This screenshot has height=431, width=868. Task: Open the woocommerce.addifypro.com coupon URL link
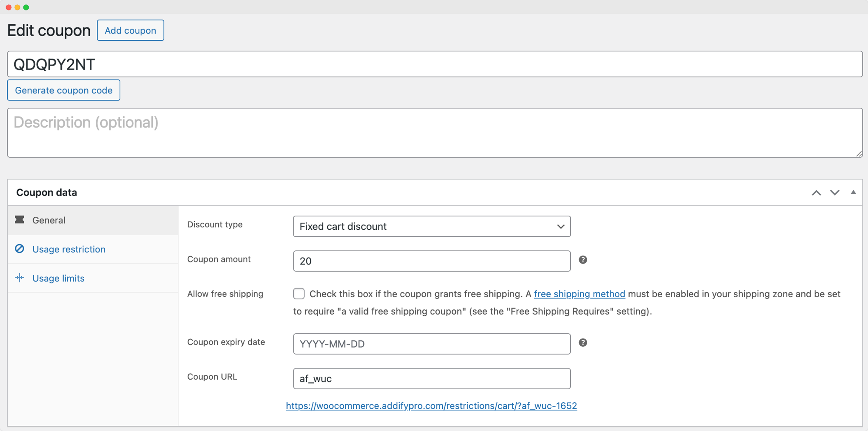[x=431, y=405]
